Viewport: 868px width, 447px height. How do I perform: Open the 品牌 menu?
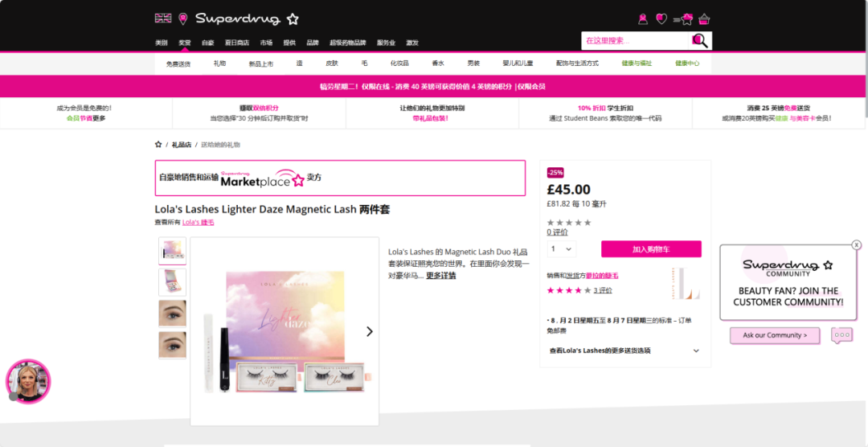[313, 43]
